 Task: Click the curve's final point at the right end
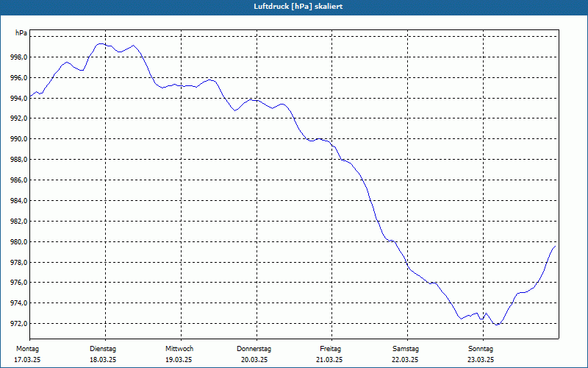(555, 246)
